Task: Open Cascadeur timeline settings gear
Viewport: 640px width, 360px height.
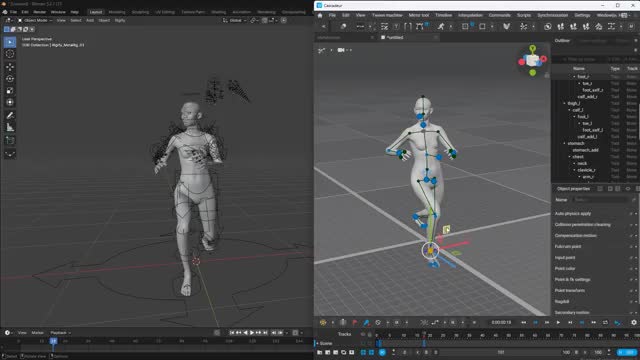Action: [633, 322]
